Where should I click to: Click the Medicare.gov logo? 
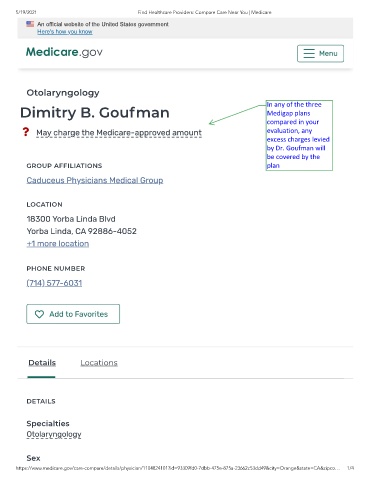(x=64, y=52)
